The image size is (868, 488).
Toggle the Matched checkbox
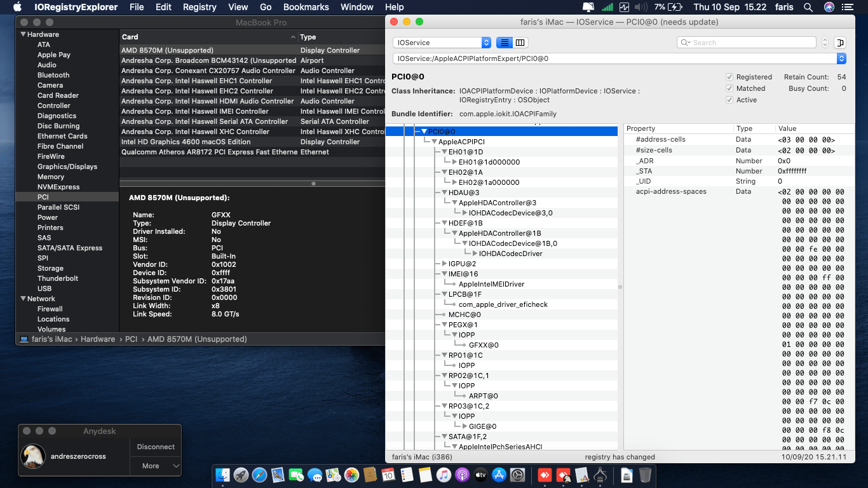pyautogui.click(x=729, y=88)
